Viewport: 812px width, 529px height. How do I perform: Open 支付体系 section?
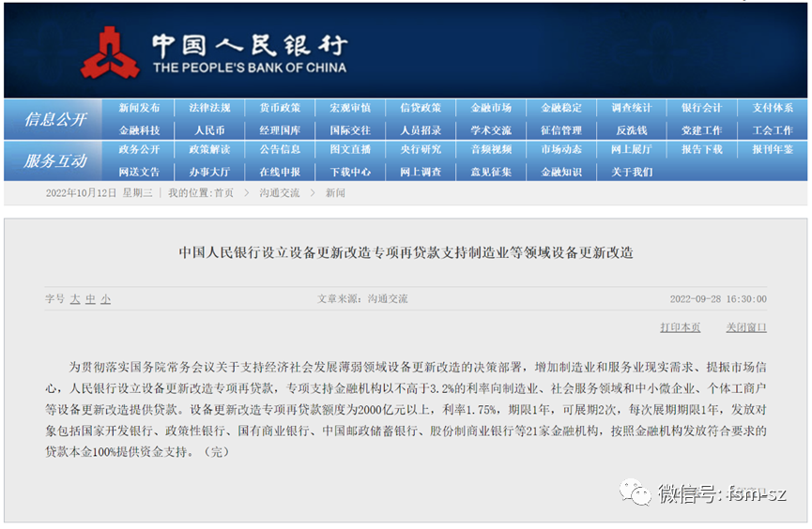[x=773, y=108]
